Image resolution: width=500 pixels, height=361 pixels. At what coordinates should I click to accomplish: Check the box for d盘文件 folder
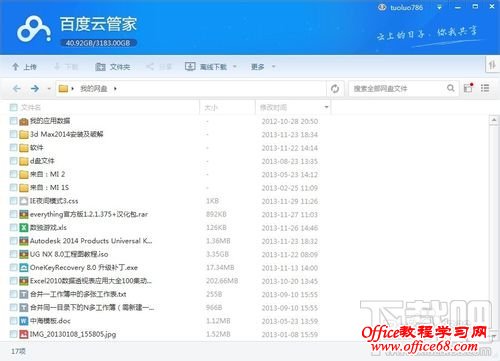13,161
